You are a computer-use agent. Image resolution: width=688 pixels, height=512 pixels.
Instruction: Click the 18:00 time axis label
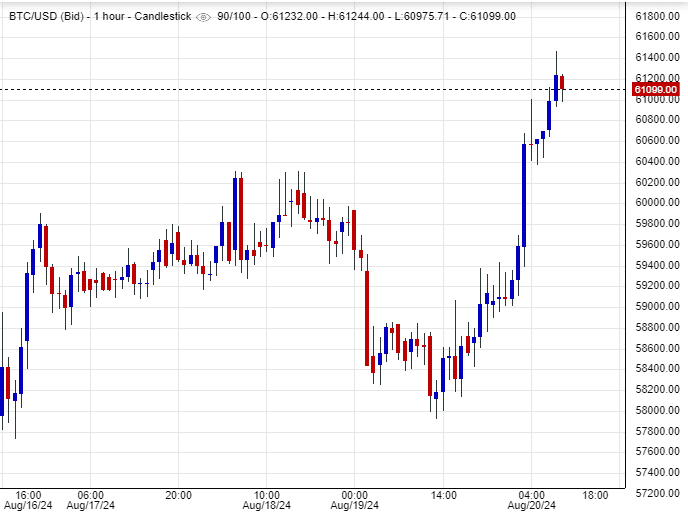(x=595, y=495)
